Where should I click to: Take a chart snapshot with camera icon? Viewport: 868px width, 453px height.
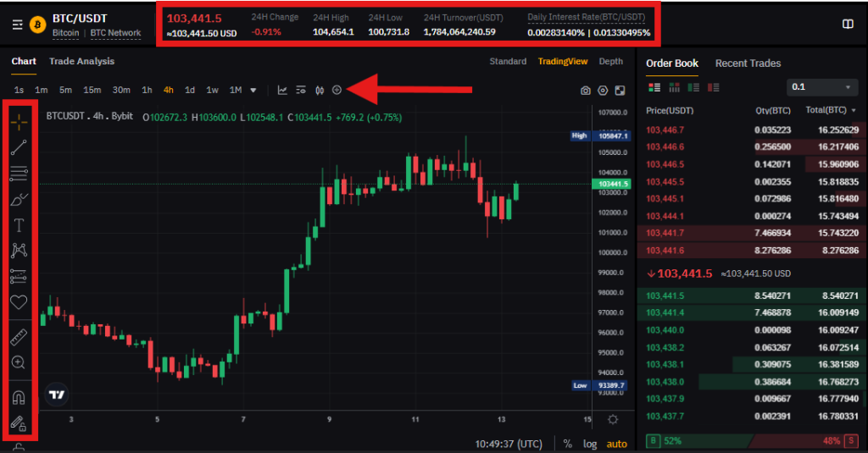tap(585, 91)
